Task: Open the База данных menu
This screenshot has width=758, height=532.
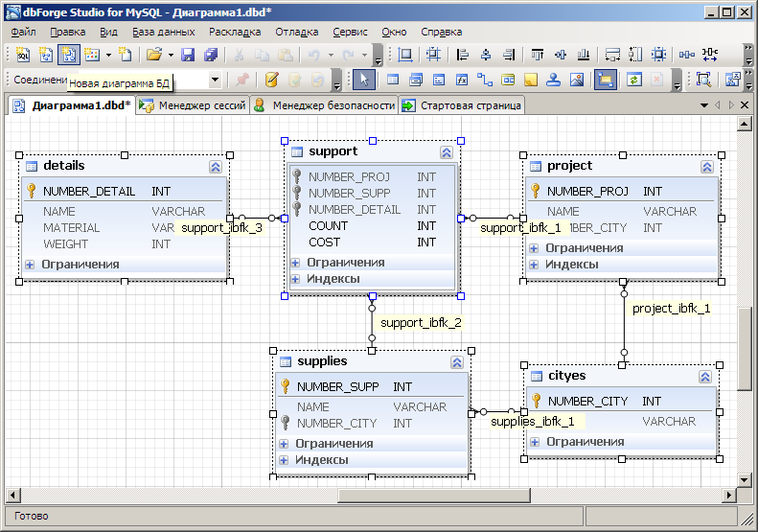Action: [163, 32]
